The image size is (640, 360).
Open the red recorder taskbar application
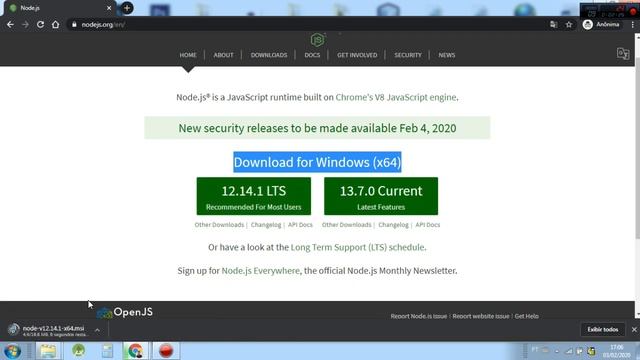pos(166,351)
